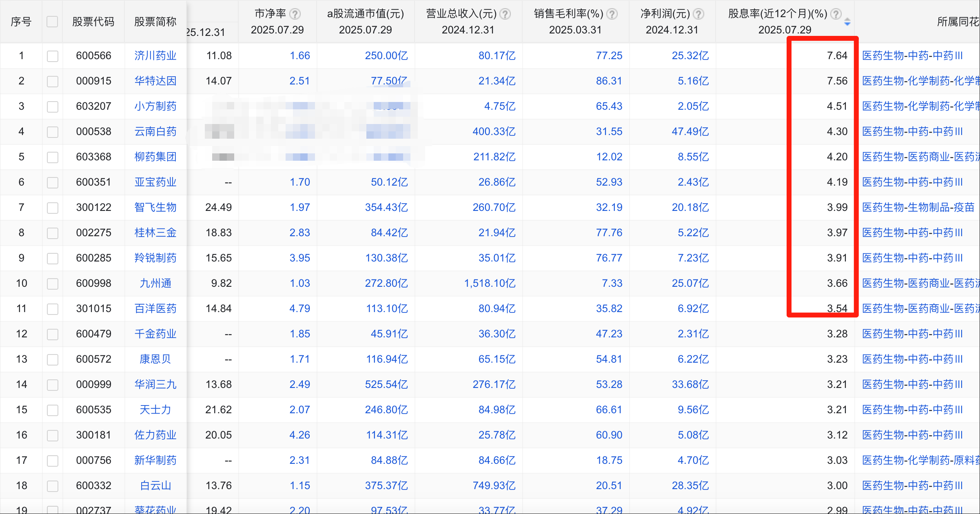Screen dimensions: 980x514
Task: Check the box for 羚锐制药 row
Action: pos(52,258)
